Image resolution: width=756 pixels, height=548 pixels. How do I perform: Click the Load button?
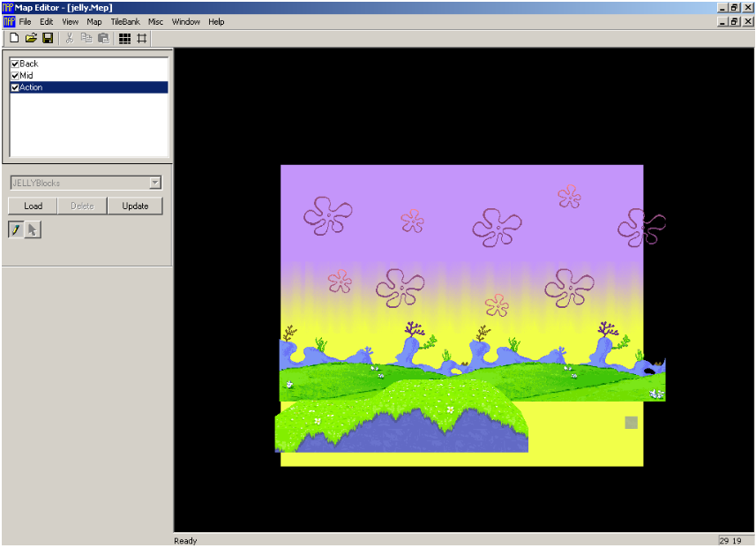(x=33, y=206)
